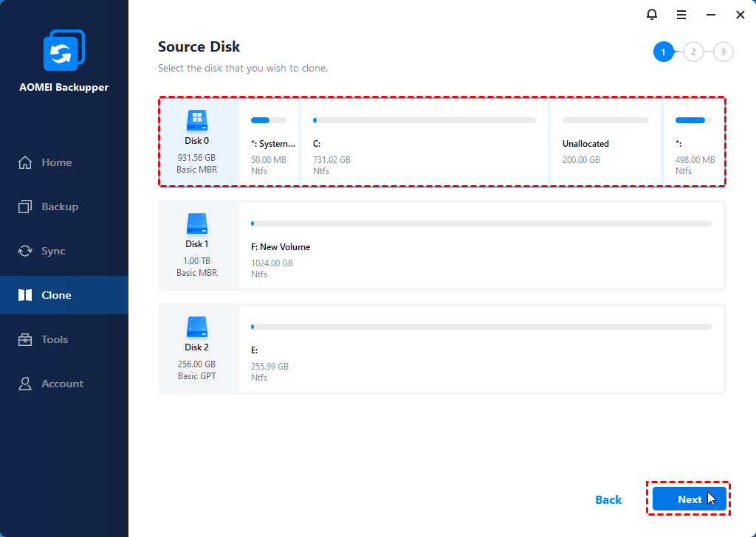Click the Next button
The width and height of the screenshot is (756, 537).
pos(689,499)
